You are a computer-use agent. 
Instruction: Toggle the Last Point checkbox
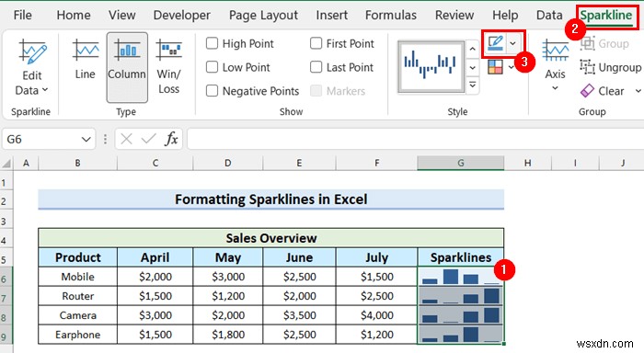[x=316, y=67]
